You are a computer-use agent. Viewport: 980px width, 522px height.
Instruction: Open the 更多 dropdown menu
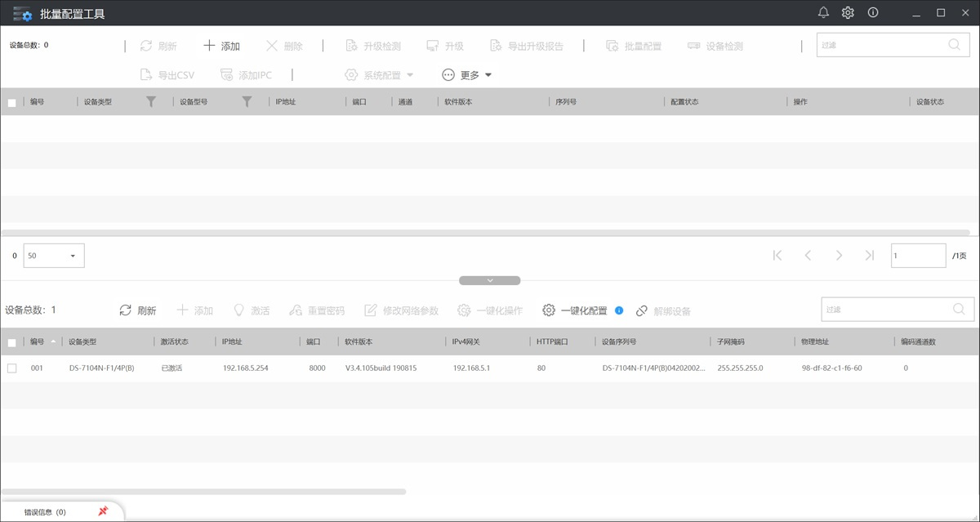[468, 75]
